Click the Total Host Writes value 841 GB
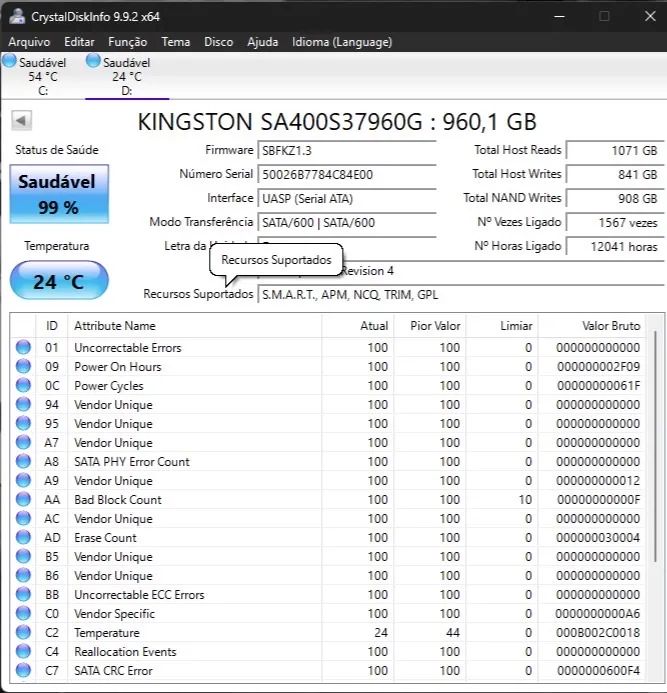The width and height of the screenshot is (667, 693). tap(615, 175)
